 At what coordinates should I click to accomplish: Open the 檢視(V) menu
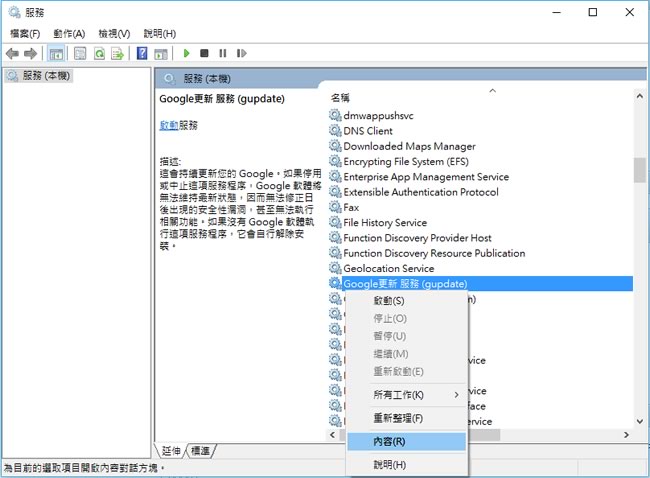[x=114, y=34]
